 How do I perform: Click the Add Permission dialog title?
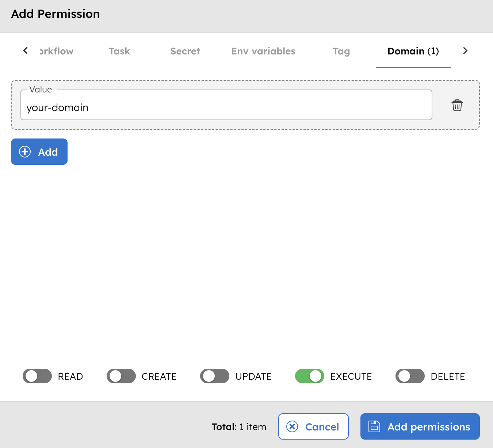pyautogui.click(x=56, y=14)
